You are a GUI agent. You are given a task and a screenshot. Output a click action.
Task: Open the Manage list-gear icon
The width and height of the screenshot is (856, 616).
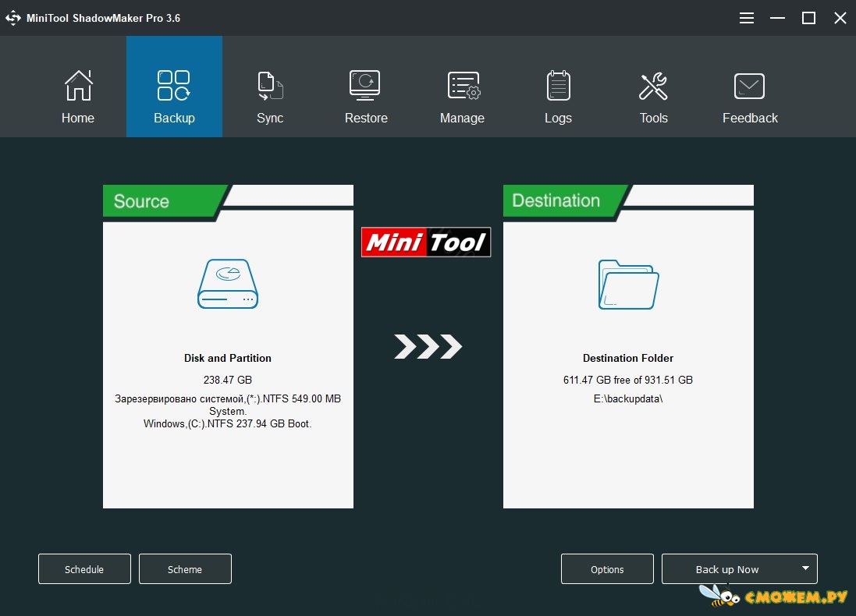coord(464,86)
